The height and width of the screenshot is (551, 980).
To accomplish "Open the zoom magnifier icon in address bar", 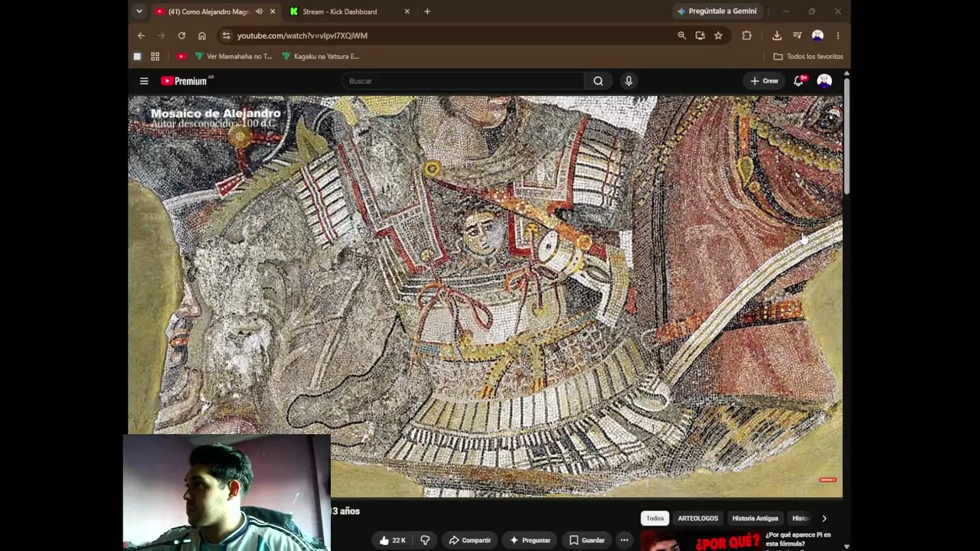I will 681,35.
